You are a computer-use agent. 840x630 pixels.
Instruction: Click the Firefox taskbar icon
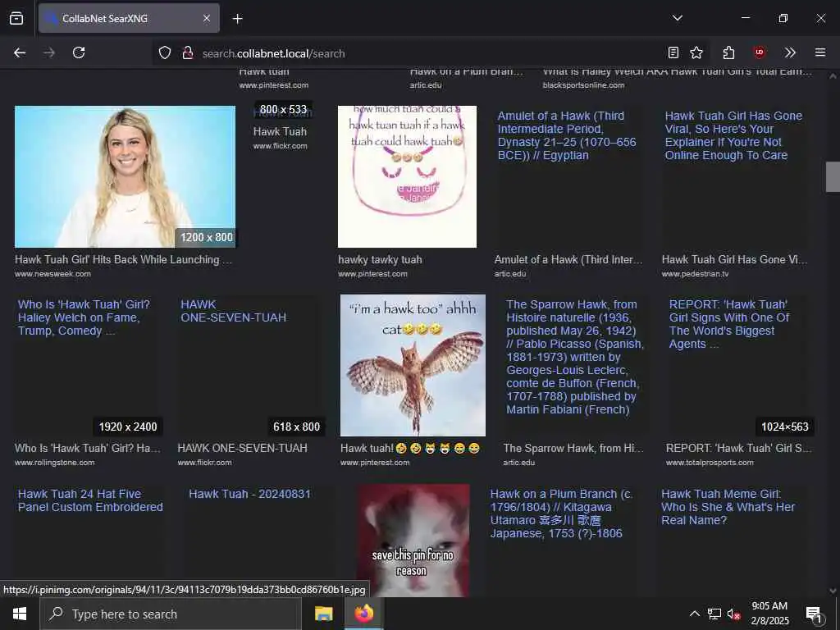tap(363, 614)
